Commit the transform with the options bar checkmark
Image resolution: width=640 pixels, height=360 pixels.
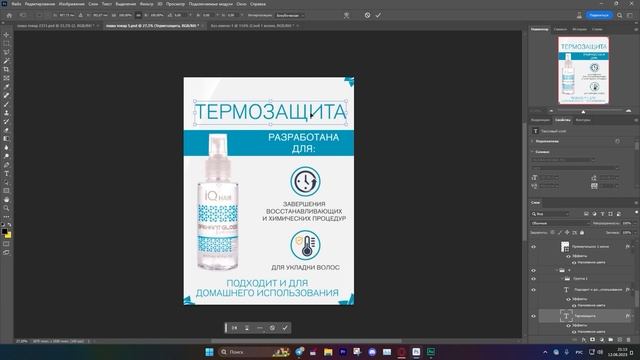click(x=378, y=15)
